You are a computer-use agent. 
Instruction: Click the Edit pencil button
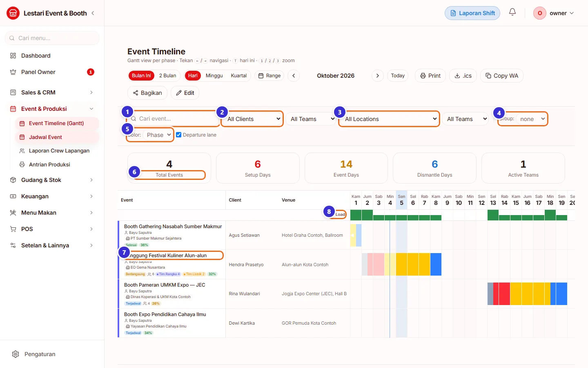(185, 93)
